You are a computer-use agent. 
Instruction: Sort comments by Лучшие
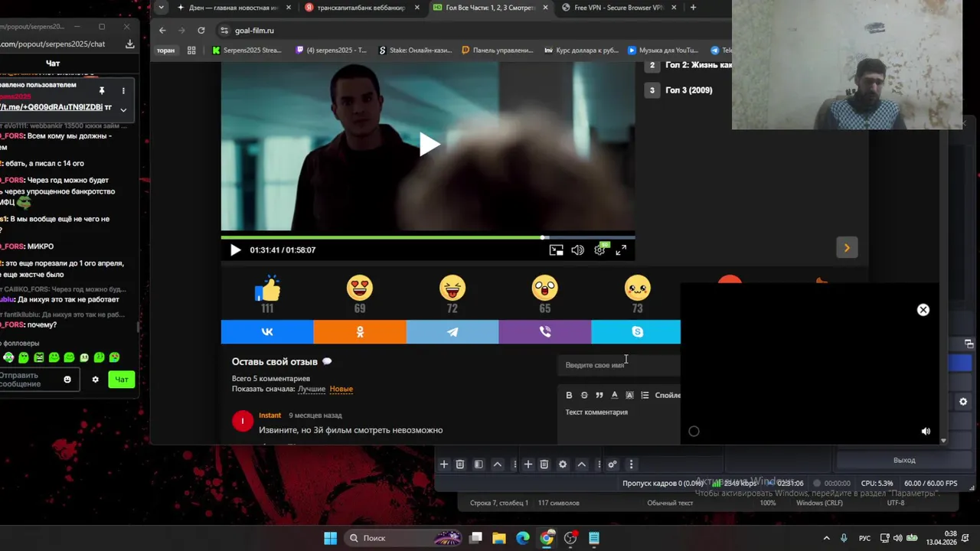(312, 389)
